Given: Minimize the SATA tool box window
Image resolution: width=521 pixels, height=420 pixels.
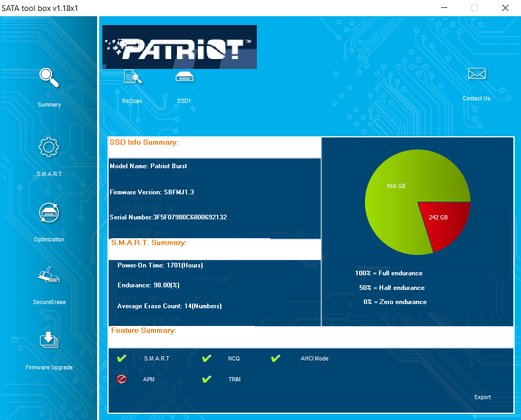Looking at the screenshot, I should pos(444,8).
